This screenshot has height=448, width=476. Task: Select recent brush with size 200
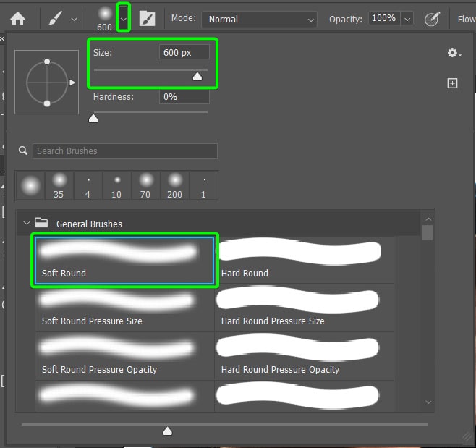pos(174,185)
